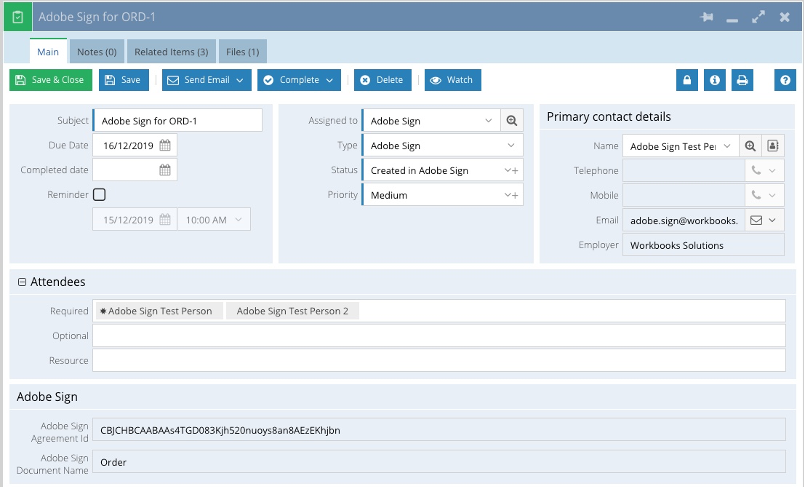Toggle the Reminder checkbox

point(99,195)
